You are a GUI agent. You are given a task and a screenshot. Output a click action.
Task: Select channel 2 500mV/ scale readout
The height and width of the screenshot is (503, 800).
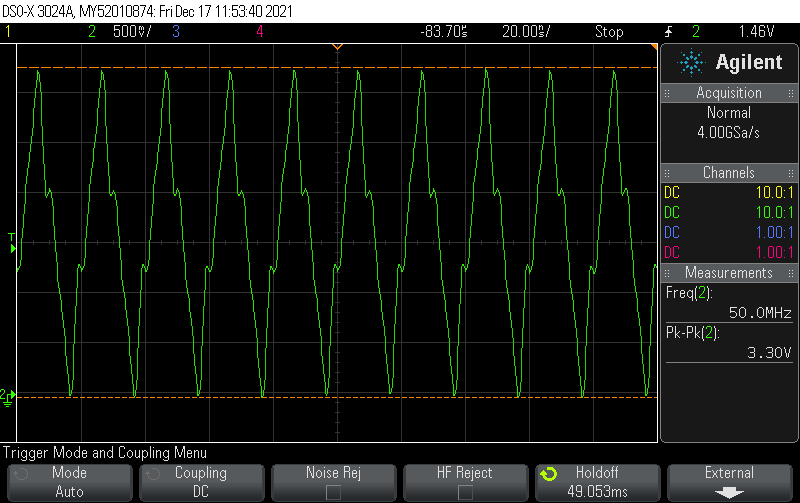pyautogui.click(x=132, y=32)
